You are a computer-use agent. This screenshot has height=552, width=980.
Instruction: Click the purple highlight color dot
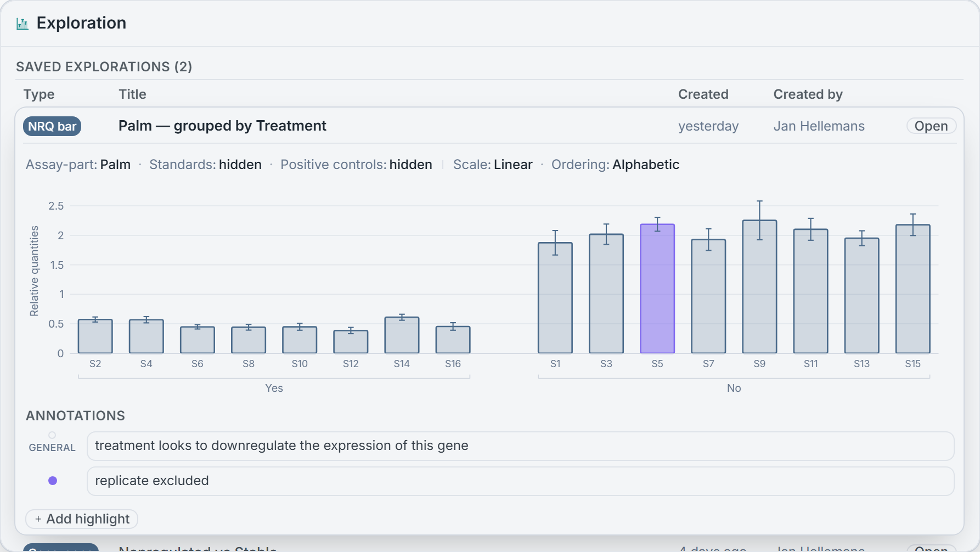coord(53,481)
